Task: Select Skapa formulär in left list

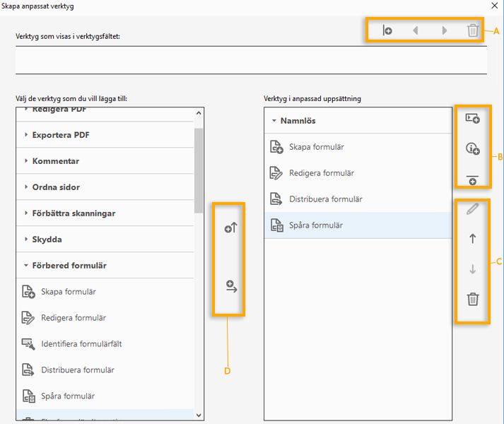Action: tap(68, 292)
